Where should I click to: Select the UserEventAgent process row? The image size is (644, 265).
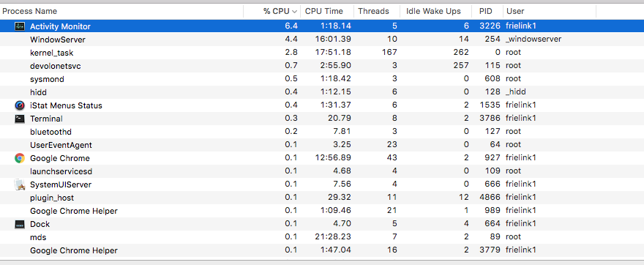tap(322, 145)
